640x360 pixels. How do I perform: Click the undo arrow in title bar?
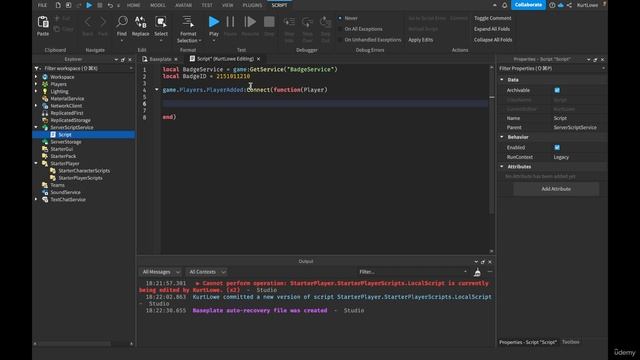(110, 5)
